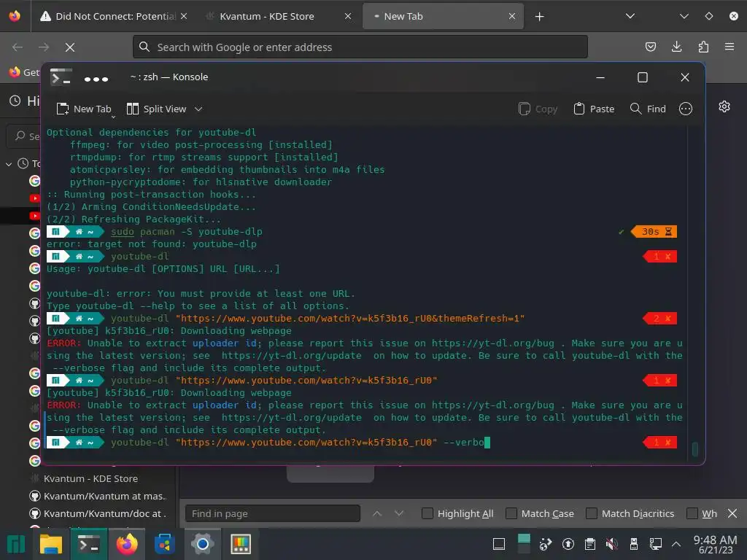Expand Firefox window menu chevron in title bar
Screen dimensions: 747x560
pos(684,16)
